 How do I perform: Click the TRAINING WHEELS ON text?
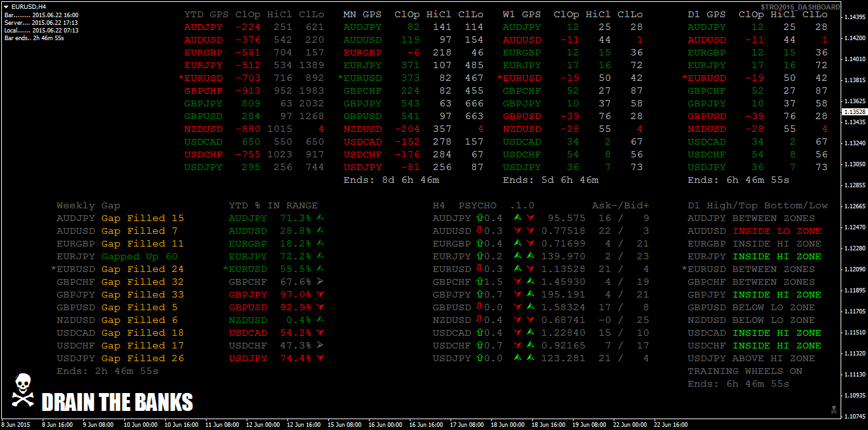coord(745,371)
